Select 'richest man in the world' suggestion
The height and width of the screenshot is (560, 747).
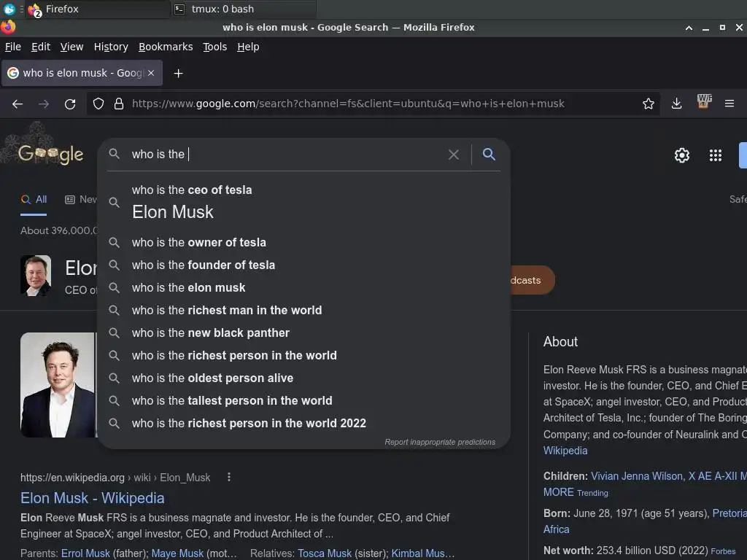(x=304, y=310)
